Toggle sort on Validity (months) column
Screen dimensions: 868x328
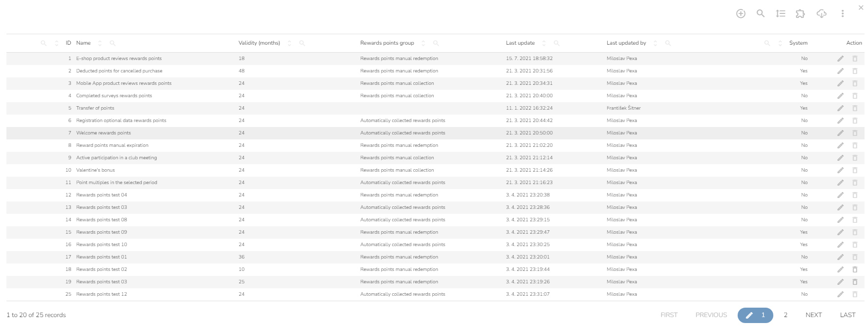pyautogui.click(x=289, y=43)
